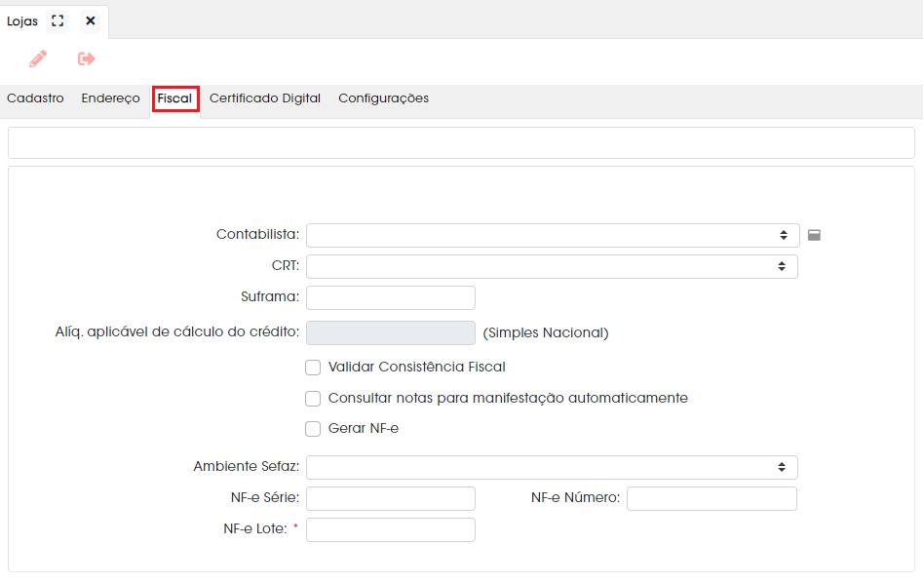Open the Certificado Digital tab
This screenshot has width=924, height=583.
pos(265,98)
